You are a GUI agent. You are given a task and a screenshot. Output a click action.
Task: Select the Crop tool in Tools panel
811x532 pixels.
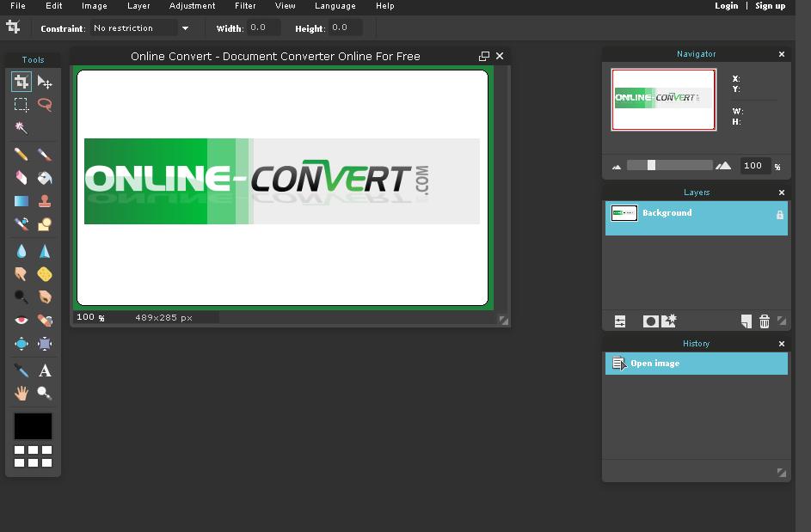tap(22, 82)
